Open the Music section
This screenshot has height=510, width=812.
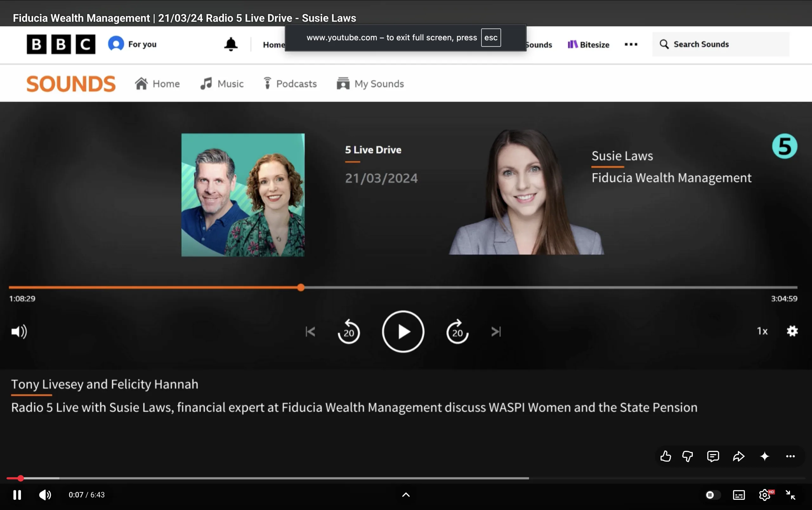[221, 84]
